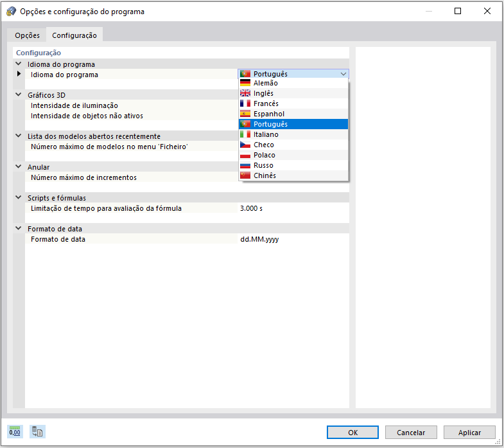The height and width of the screenshot is (448, 504).
Task: Click the units and decimal places icon
Action: pos(15,431)
